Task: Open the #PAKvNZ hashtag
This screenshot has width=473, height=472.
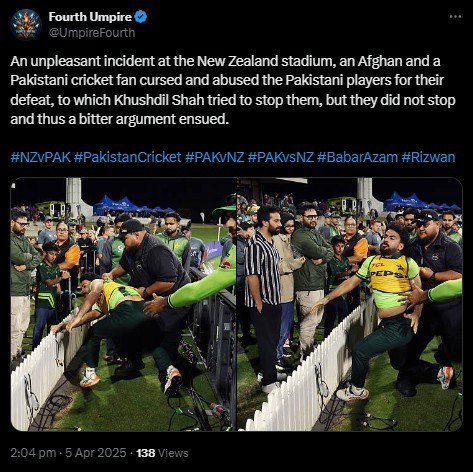Action: tap(215, 157)
